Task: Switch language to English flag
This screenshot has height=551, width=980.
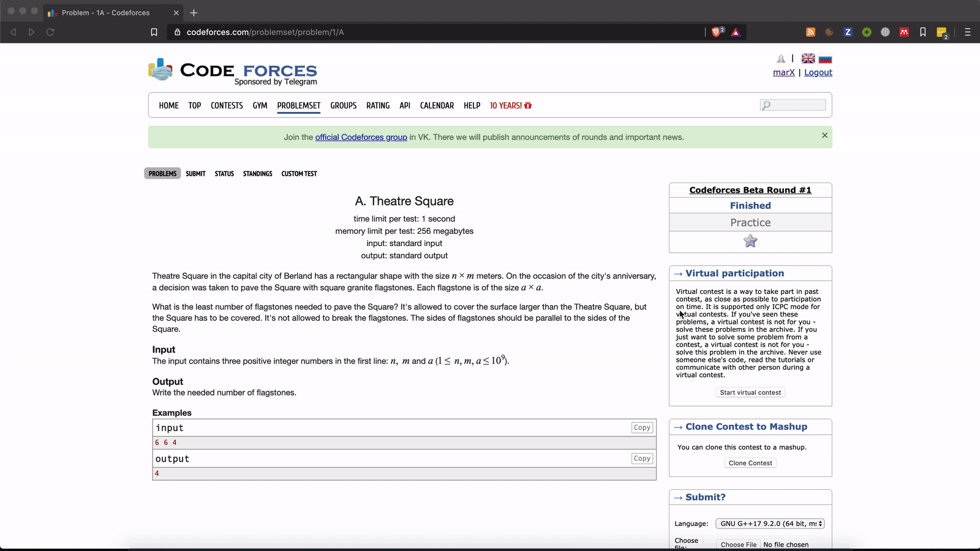Action: (x=809, y=59)
